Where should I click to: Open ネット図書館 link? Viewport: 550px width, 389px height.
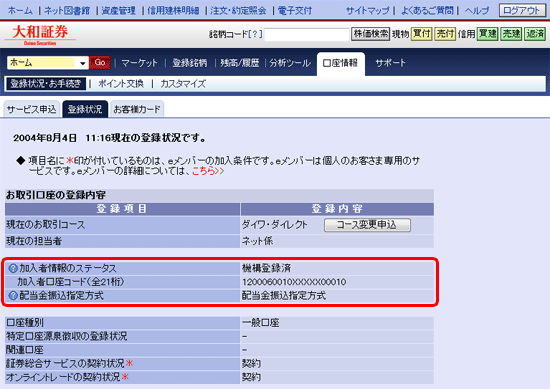coord(67,11)
